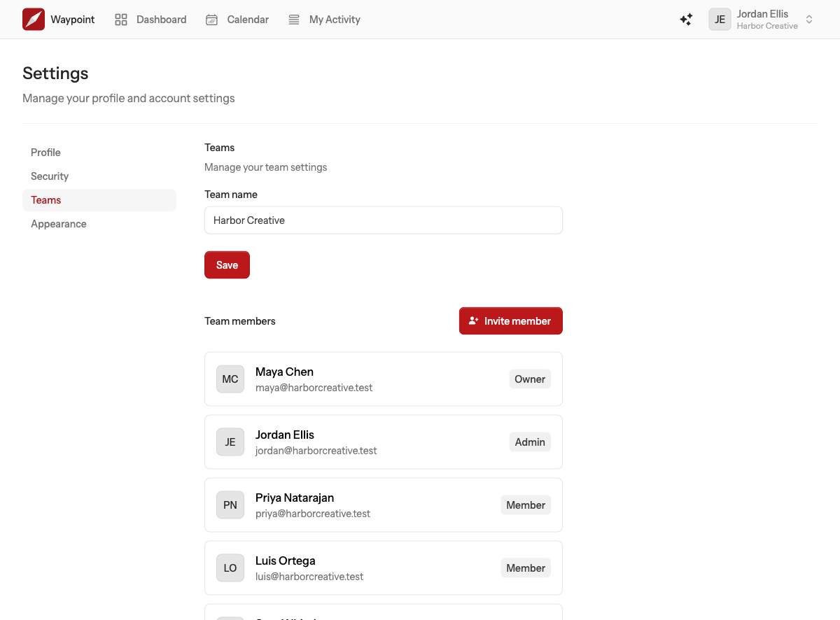The image size is (840, 620).
Task: Switch to Profile settings tab
Action: pos(99,153)
